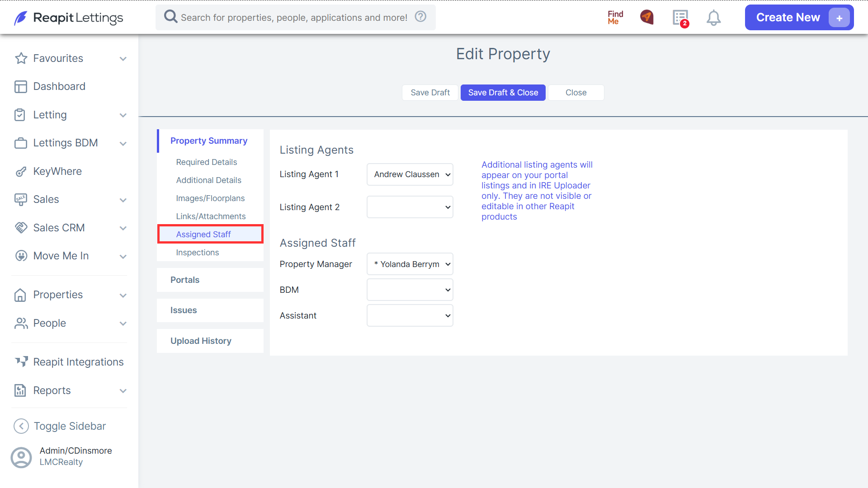
Task: Click the Reapit Integrations icon
Action: (21, 362)
